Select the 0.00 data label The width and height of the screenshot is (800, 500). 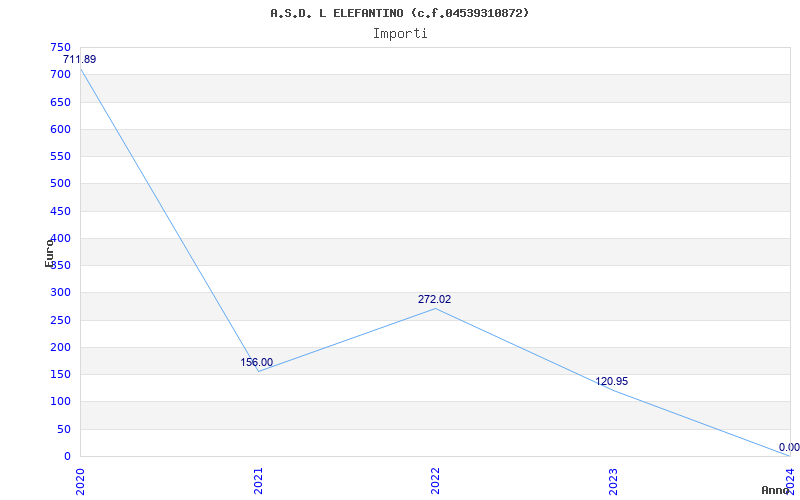(x=789, y=447)
